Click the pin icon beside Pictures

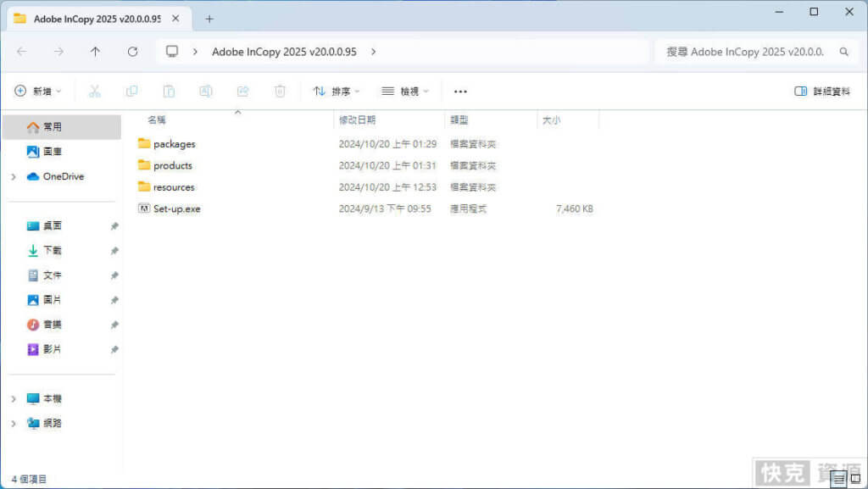coord(114,300)
